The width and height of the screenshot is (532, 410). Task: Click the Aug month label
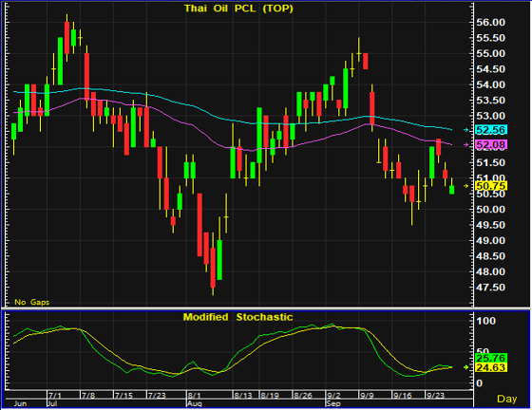click(195, 403)
